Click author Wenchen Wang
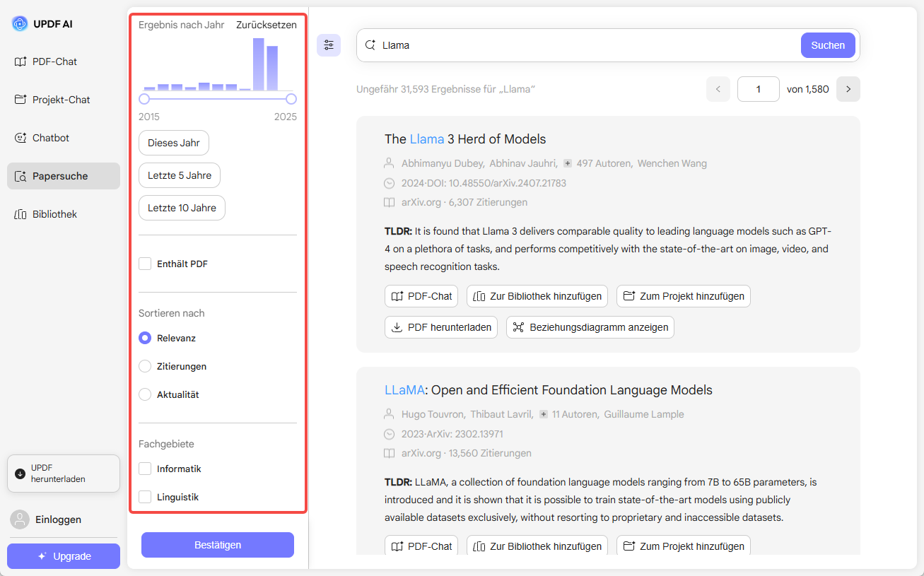Screen dimensions: 924x576 [x=672, y=163]
